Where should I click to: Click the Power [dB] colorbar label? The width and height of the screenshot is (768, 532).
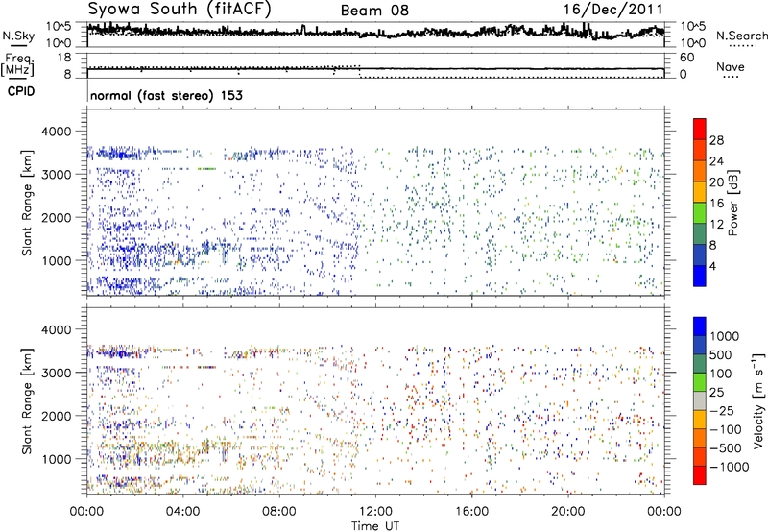pyautogui.click(x=733, y=203)
